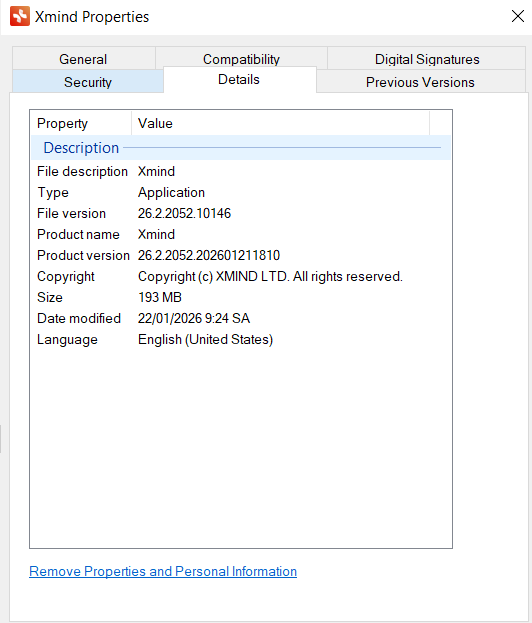The height and width of the screenshot is (623, 532).
Task: Select the Product version label
Action: 83,255
